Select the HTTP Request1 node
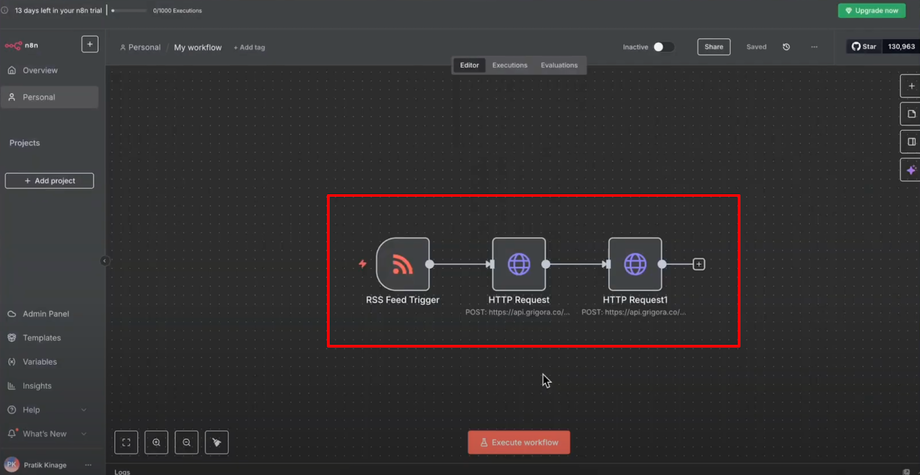This screenshot has height=475, width=920. tap(635, 264)
